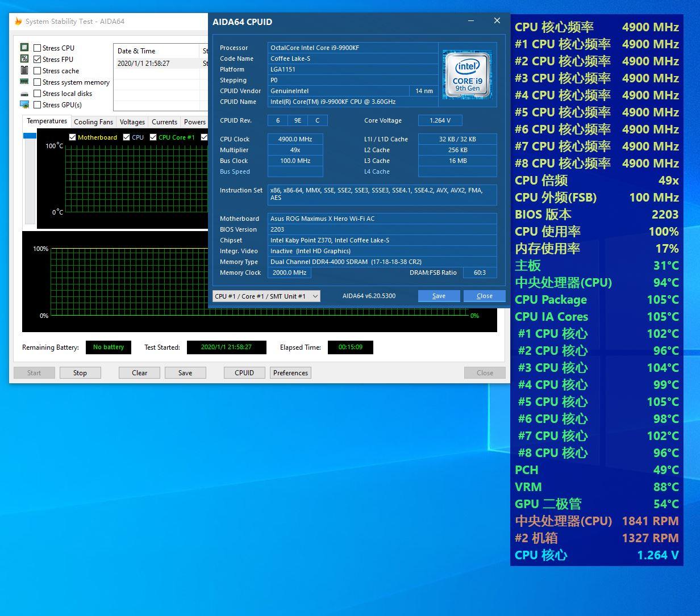Click the processor chip icon beside Stress CPU
Screen dimensions: 700x616
[x=24, y=48]
